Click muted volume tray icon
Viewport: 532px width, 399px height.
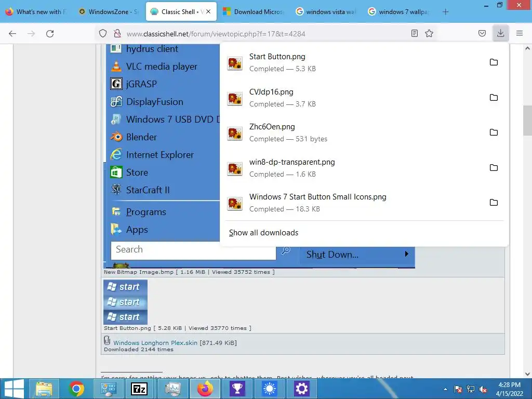click(x=483, y=389)
